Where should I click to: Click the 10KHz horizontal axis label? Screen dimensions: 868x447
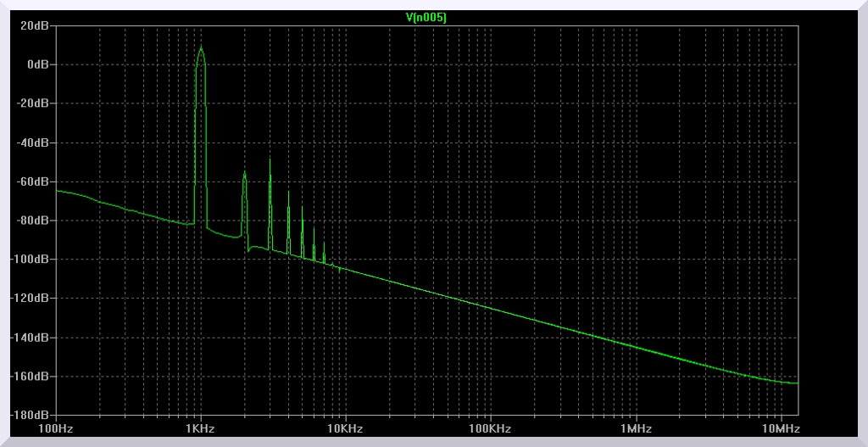345,429
